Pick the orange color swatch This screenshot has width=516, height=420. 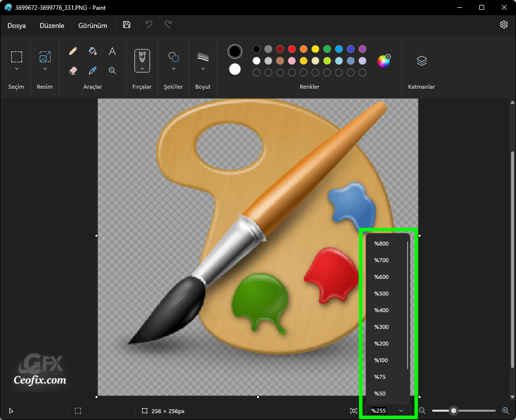[x=304, y=49]
